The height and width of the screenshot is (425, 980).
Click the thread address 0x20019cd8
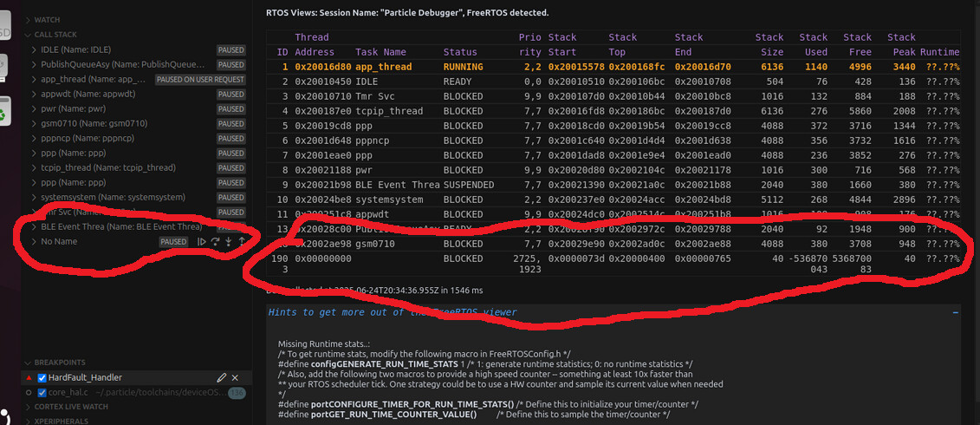click(x=323, y=126)
